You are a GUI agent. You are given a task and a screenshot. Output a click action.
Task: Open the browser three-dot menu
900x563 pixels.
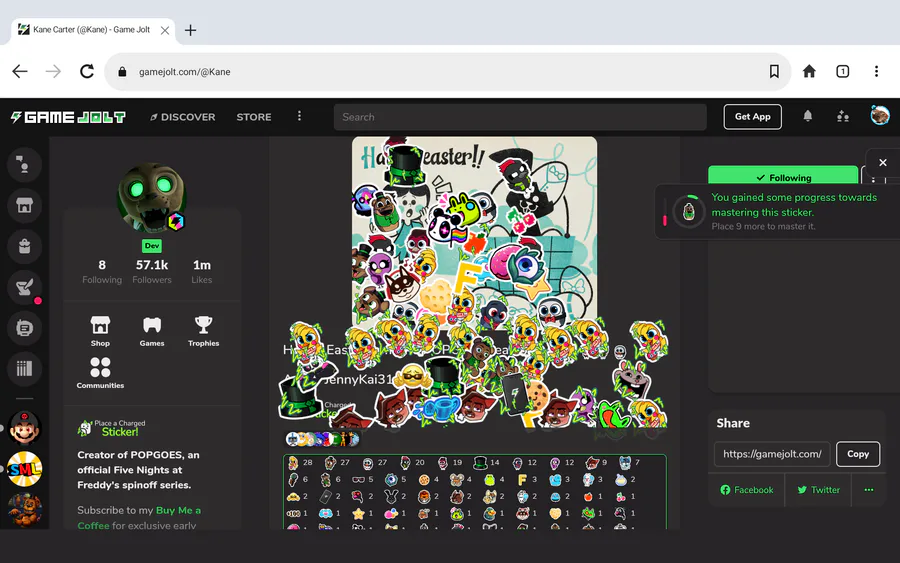pyautogui.click(x=876, y=71)
